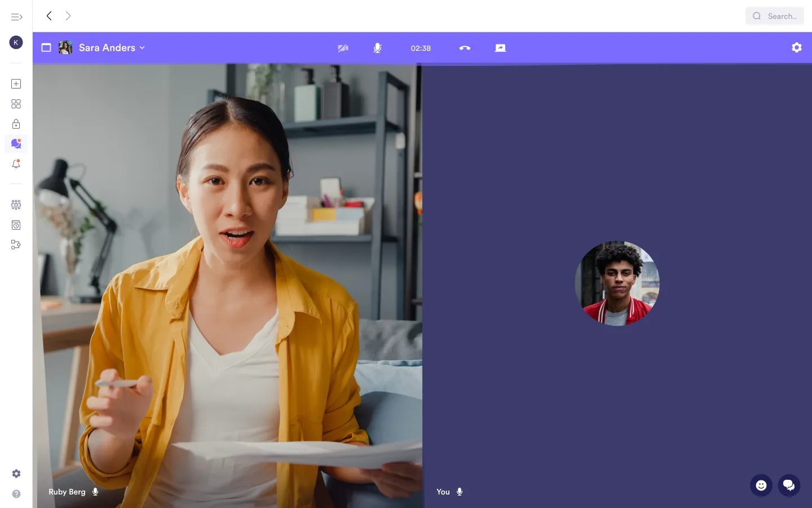The height and width of the screenshot is (508, 812).
Task: Toggle the camera on in call bar
Action: tap(343, 48)
